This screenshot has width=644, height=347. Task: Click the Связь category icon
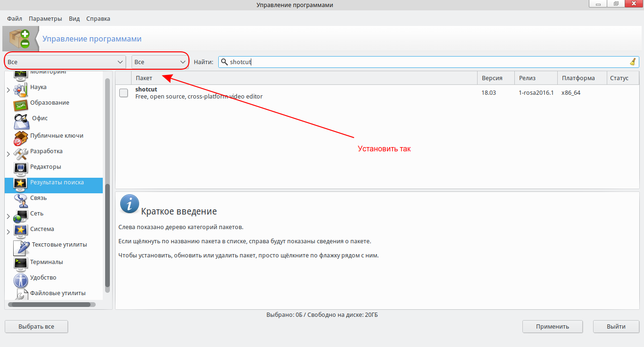pyautogui.click(x=20, y=200)
